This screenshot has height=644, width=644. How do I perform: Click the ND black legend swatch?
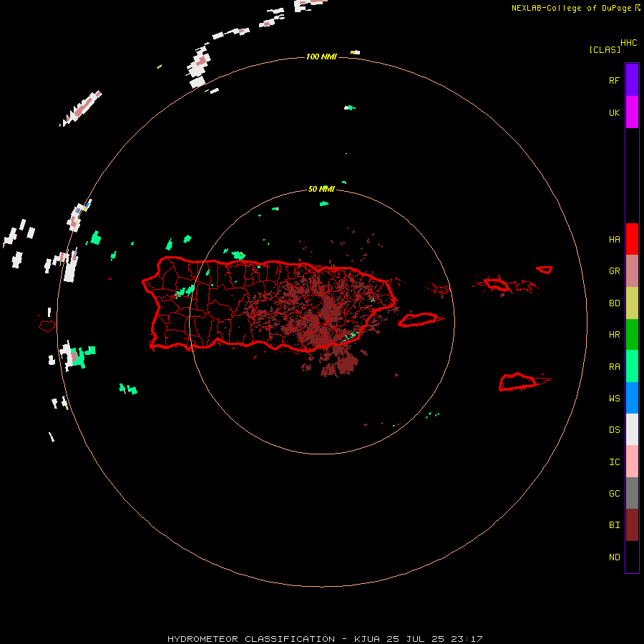tap(632, 557)
